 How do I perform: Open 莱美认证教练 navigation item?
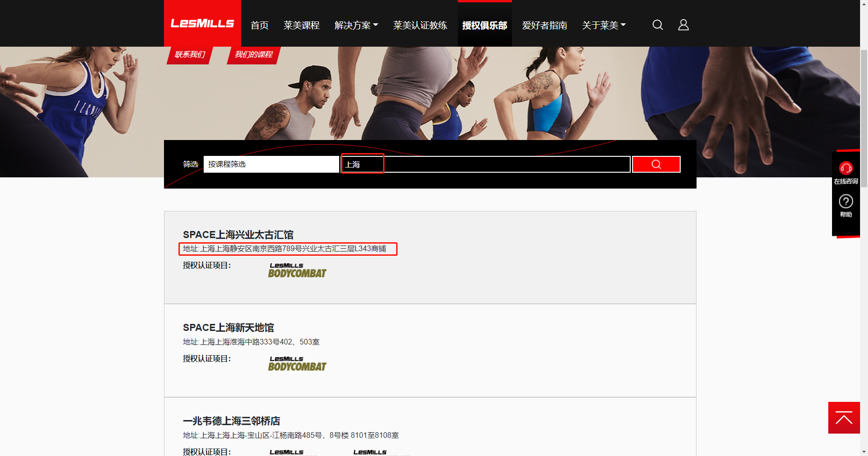coord(420,25)
